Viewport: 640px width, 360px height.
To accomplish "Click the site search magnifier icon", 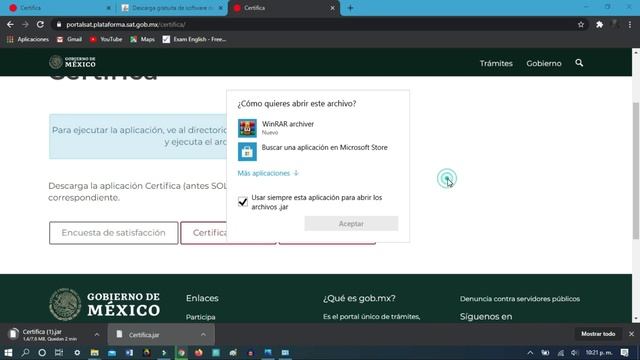I will pos(579,63).
